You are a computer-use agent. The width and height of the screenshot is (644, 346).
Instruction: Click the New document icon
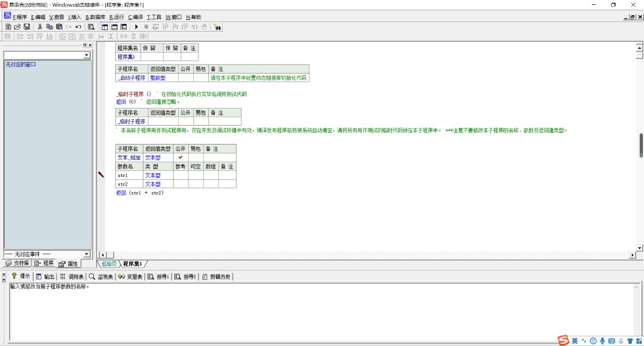click(x=8, y=26)
